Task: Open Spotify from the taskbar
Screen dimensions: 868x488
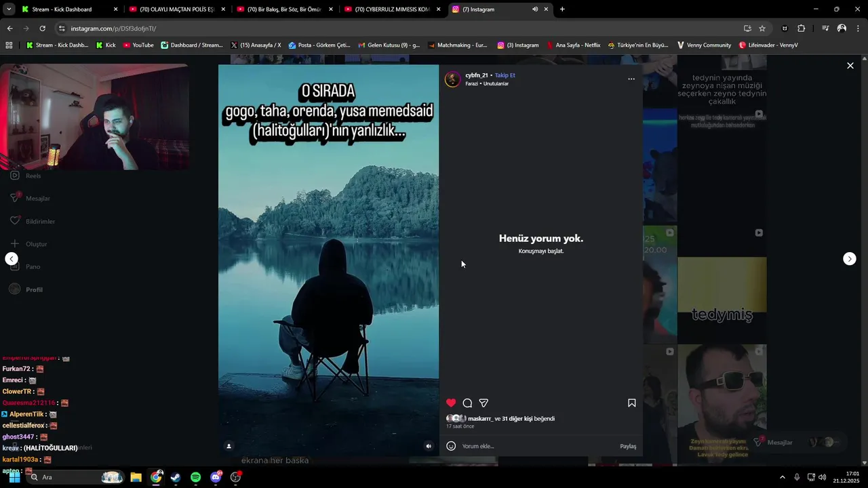Action: tap(195, 477)
